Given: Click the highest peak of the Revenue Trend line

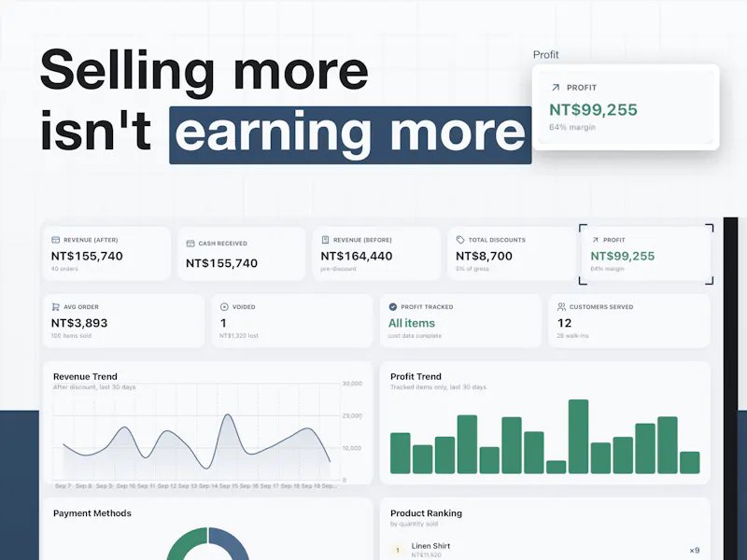Looking at the screenshot, I should point(228,415).
